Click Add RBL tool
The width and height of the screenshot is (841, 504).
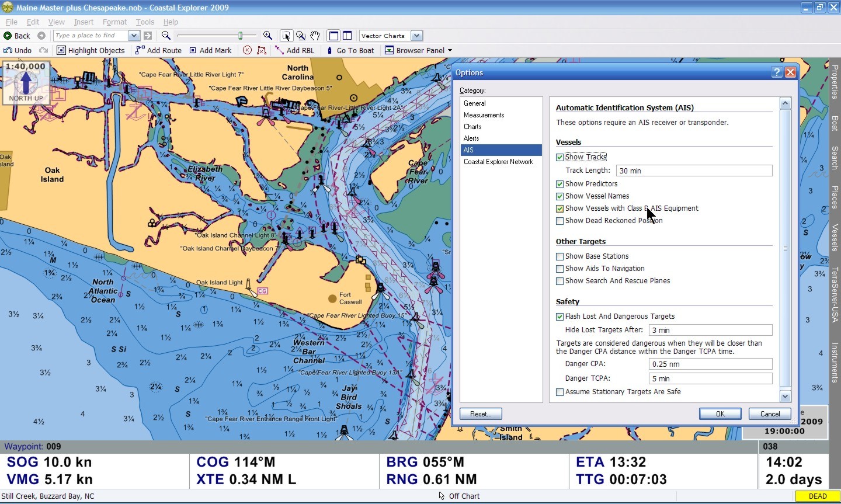(295, 50)
